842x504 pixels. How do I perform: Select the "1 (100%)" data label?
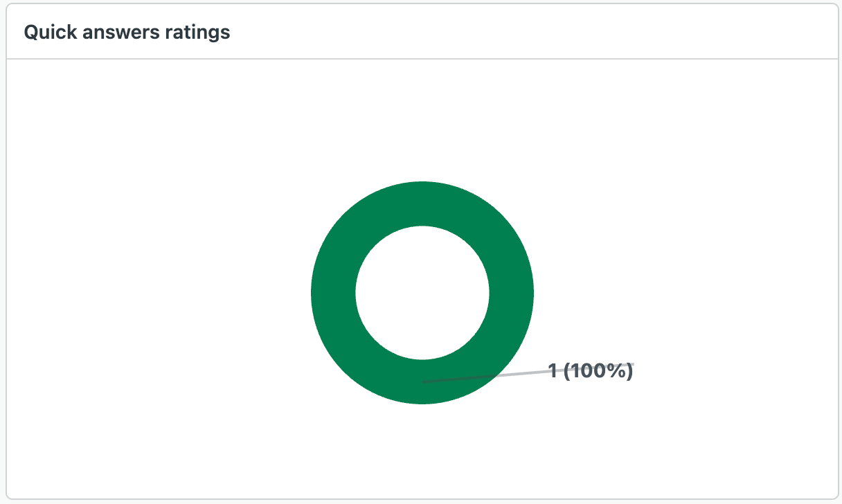591,372
